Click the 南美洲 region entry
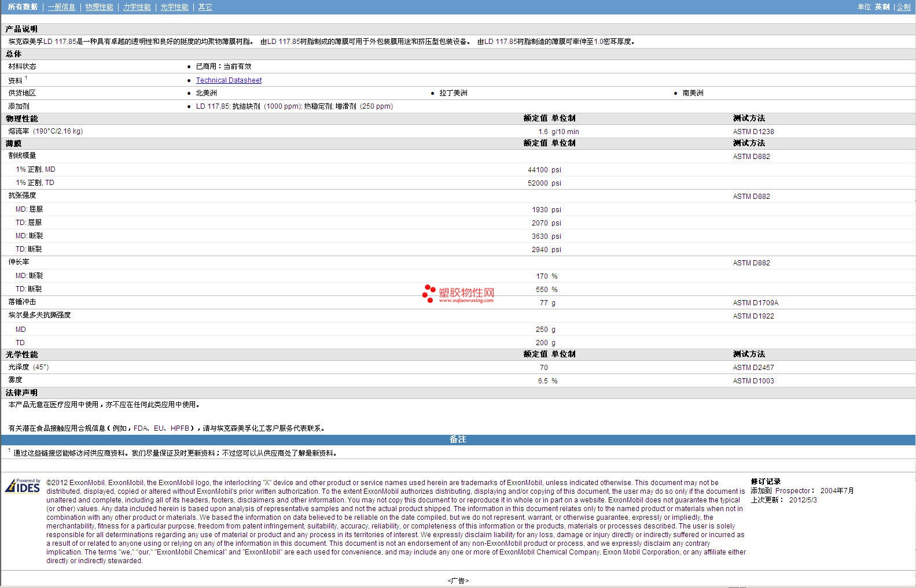The image size is (916, 588). click(693, 93)
